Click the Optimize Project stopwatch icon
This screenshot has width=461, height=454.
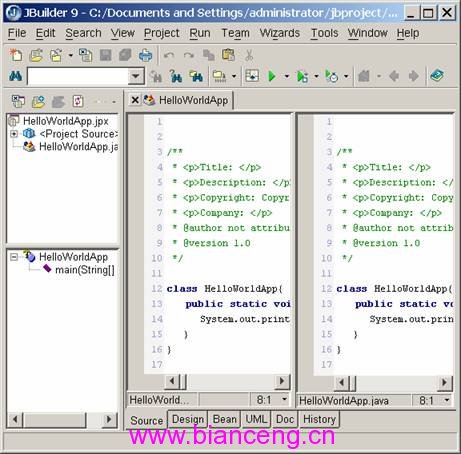click(332, 76)
